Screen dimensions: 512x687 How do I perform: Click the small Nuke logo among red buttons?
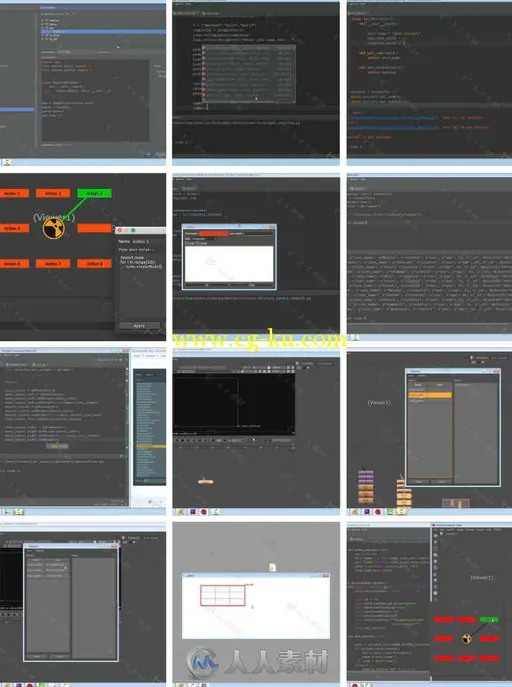467,639
